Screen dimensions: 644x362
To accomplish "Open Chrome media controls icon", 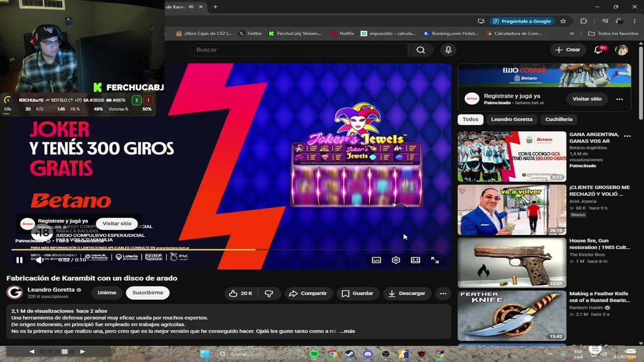I will [605, 21].
